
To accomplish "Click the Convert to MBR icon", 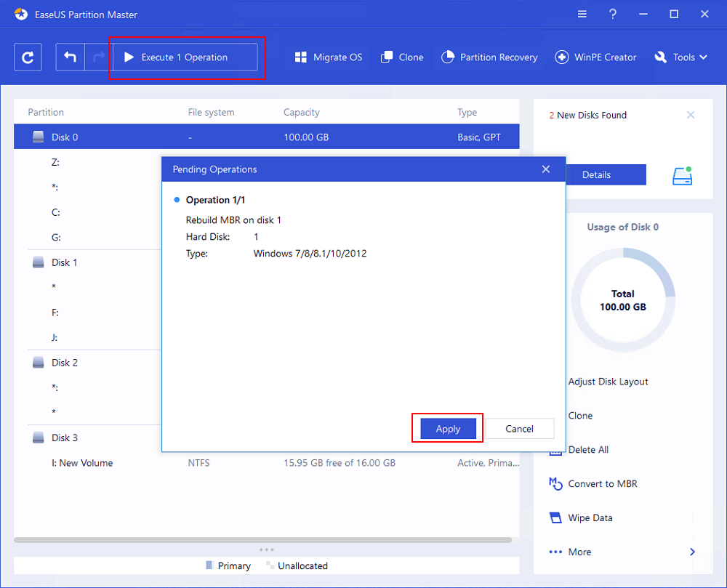I will (555, 484).
